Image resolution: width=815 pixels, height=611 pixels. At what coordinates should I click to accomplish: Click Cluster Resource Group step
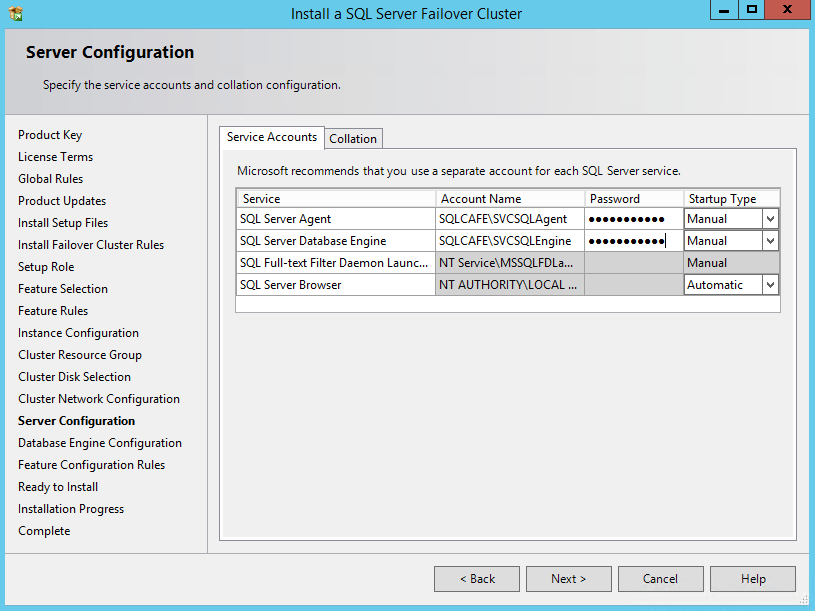[80, 355]
